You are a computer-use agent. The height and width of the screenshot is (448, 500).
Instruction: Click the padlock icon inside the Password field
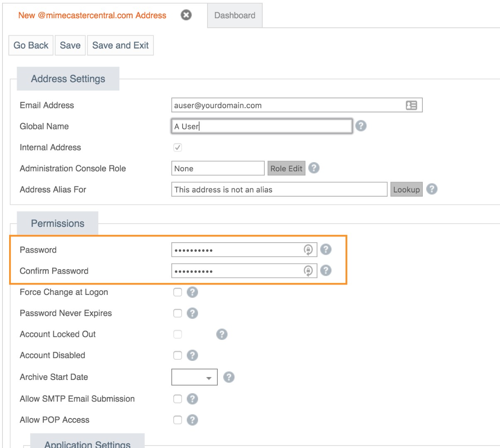click(x=309, y=250)
